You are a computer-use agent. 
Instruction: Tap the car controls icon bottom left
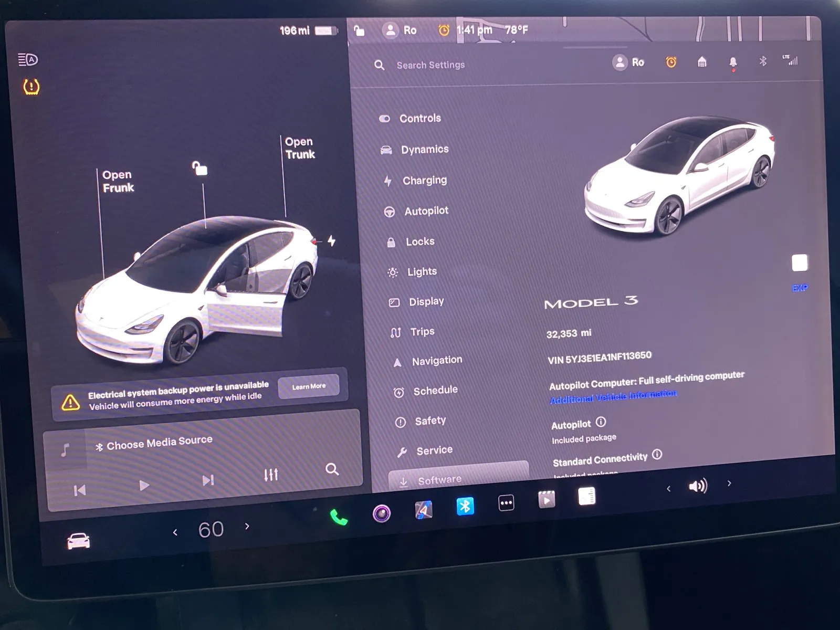(x=79, y=540)
